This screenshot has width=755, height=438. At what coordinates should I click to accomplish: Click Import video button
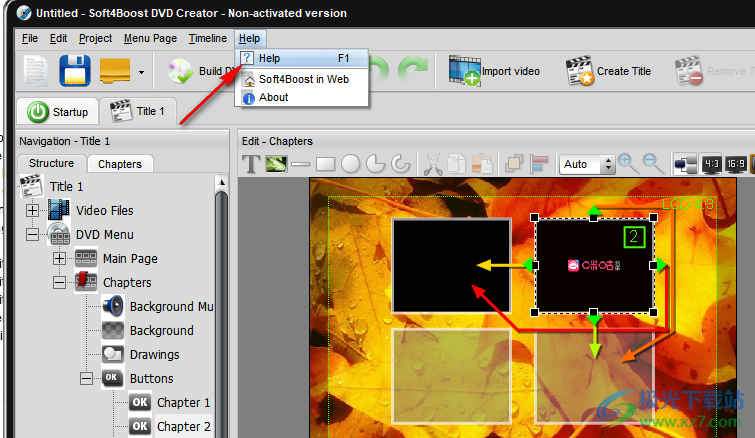[495, 71]
